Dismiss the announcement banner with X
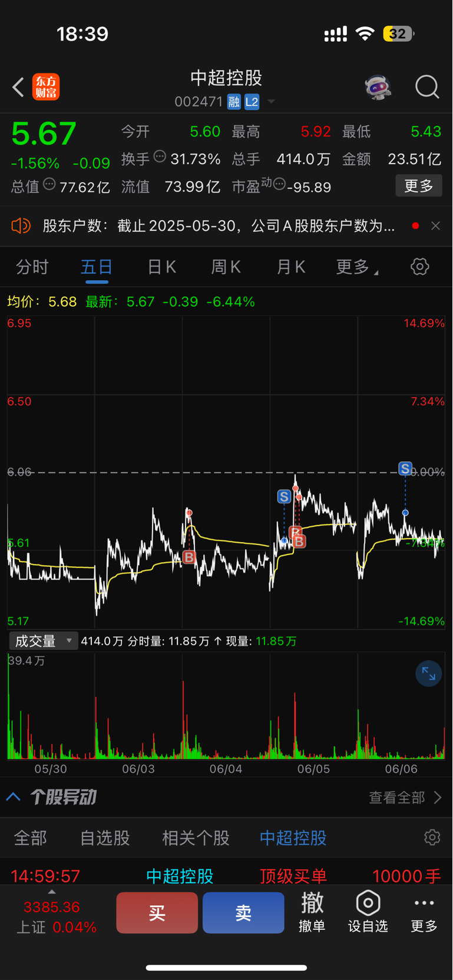The height and width of the screenshot is (980, 453). pos(435,226)
